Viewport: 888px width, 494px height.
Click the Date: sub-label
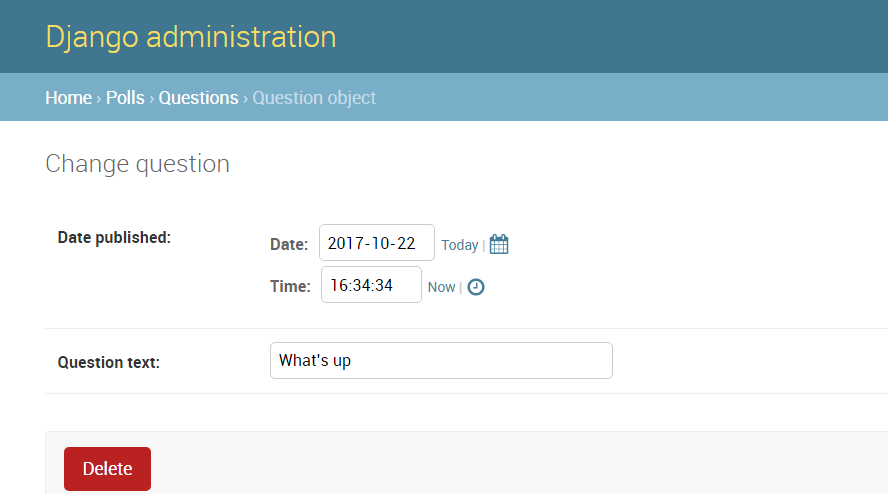pyautogui.click(x=289, y=244)
